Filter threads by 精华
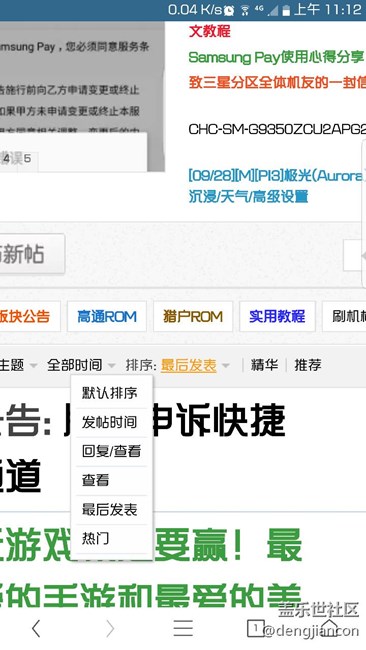366x650 pixels. (264, 365)
